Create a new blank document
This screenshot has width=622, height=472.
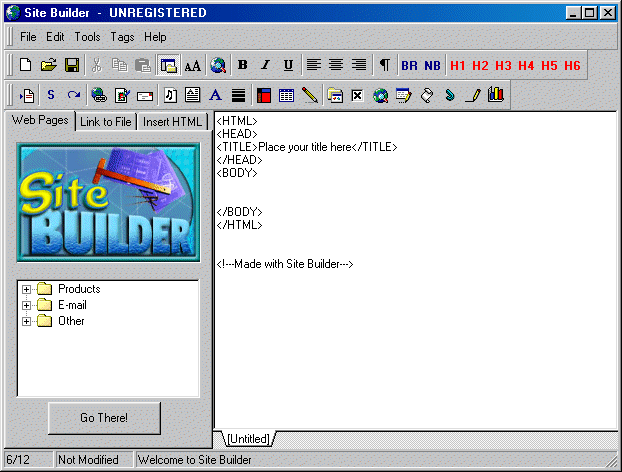[26, 65]
